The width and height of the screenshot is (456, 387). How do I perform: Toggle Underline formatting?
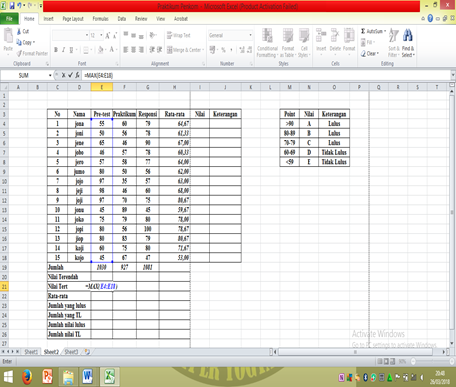pyautogui.click(x=71, y=50)
